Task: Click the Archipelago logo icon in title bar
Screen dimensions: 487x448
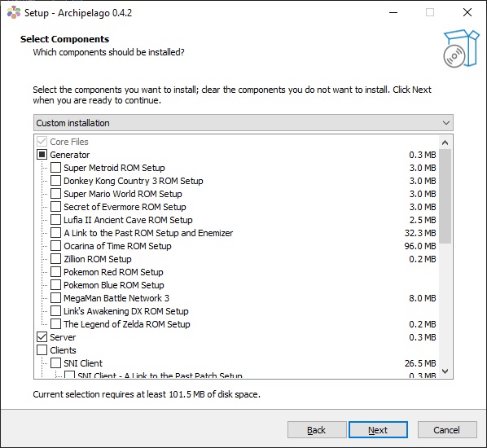Action: coord(14,12)
